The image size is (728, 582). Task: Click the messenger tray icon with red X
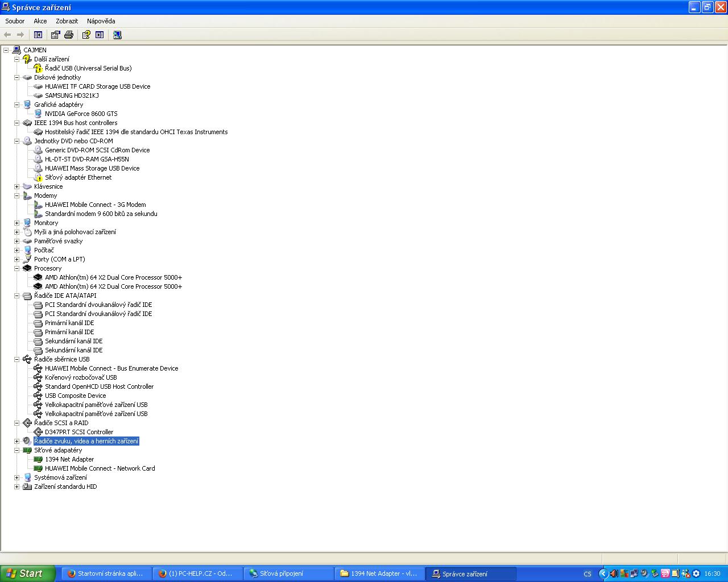pyautogui.click(x=686, y=573)
